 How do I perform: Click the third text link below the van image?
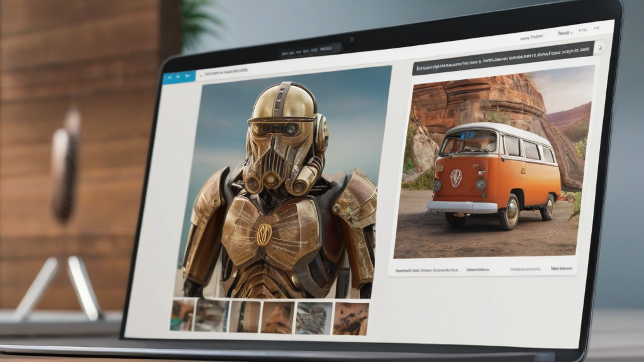point(526,269)
